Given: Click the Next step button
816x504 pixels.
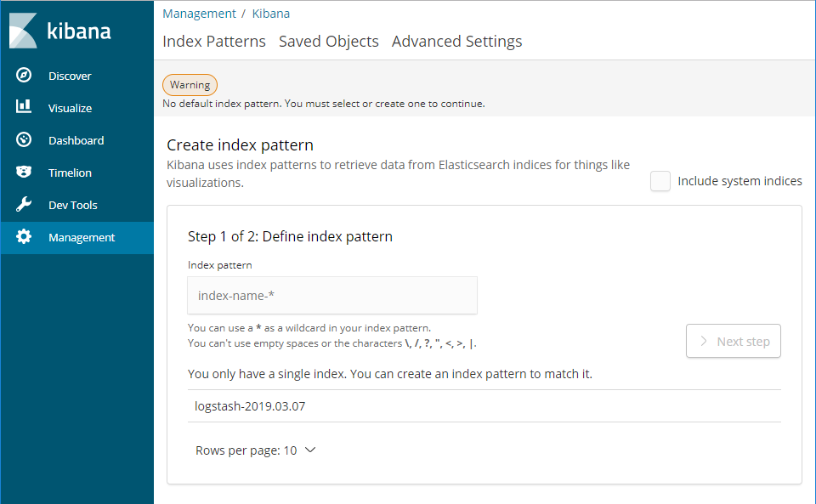Looking at the screenshot, I should click(x=734, y=341).
